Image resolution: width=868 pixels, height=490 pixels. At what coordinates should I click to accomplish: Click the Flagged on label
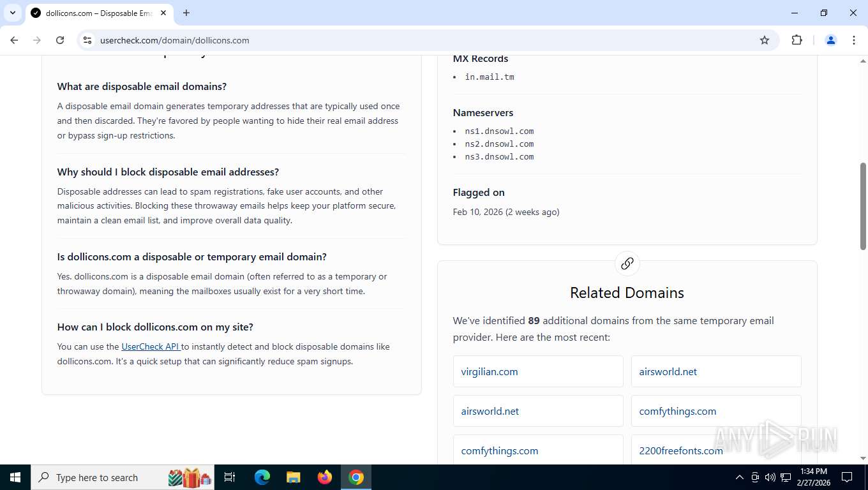pos(479,192)
